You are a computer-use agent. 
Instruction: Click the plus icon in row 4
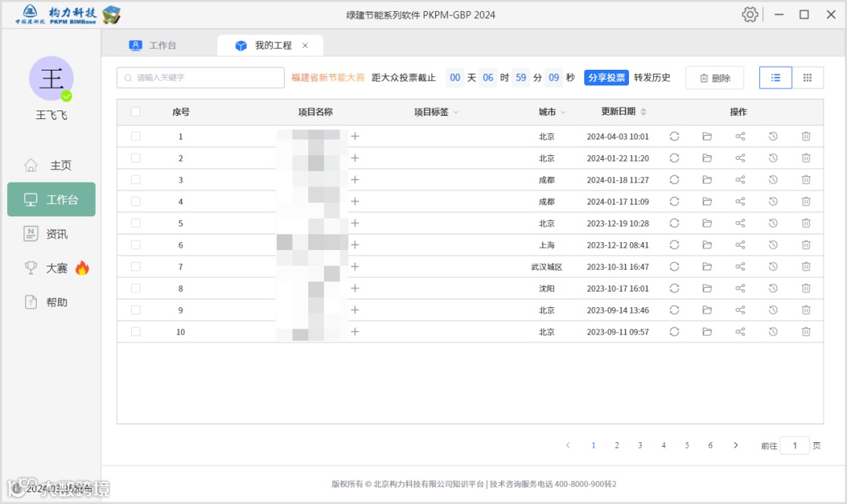[355, 201]
